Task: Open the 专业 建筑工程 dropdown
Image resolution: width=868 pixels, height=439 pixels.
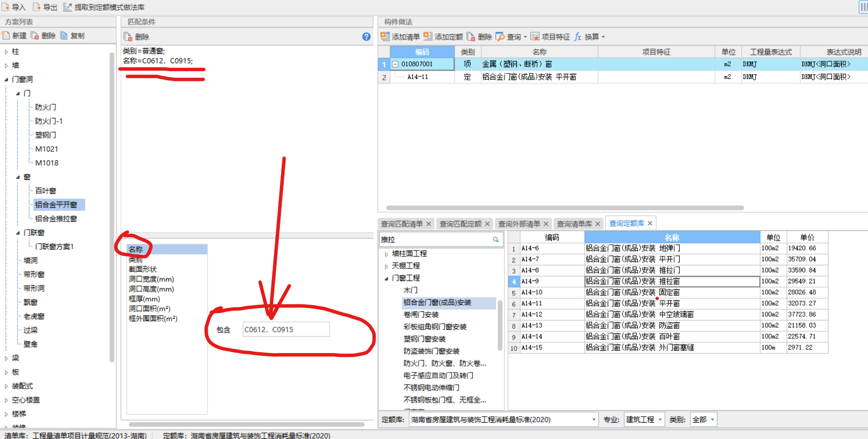Action: (660, 419)
